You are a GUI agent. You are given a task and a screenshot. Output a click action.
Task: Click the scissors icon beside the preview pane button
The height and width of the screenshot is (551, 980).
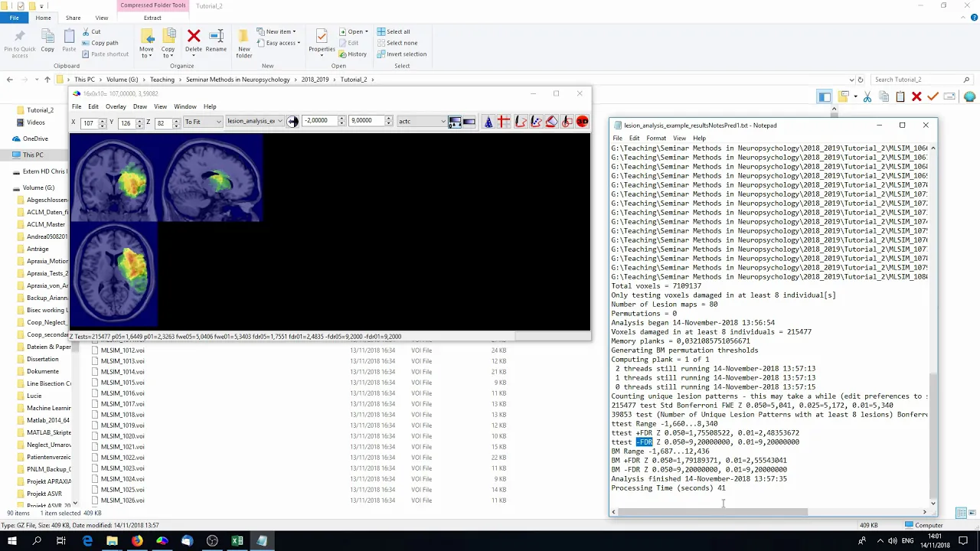point(867,96)
